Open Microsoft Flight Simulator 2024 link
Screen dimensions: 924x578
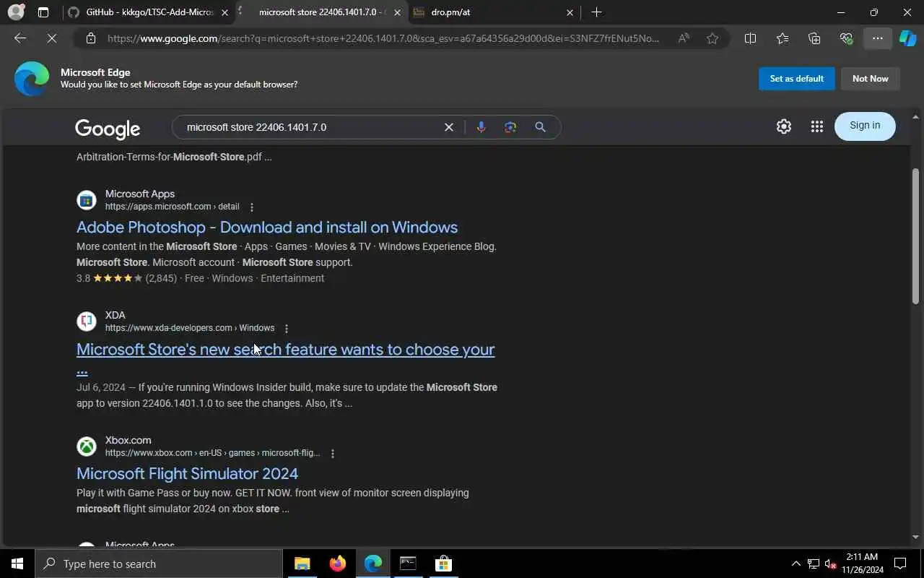(187, 473)
